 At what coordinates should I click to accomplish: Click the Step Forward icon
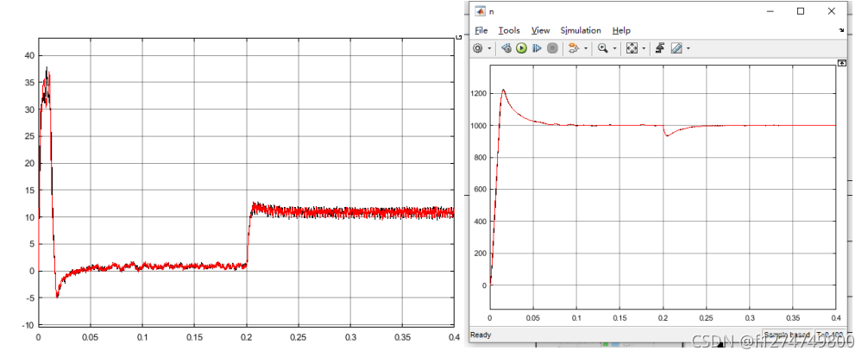coord(537,48)
